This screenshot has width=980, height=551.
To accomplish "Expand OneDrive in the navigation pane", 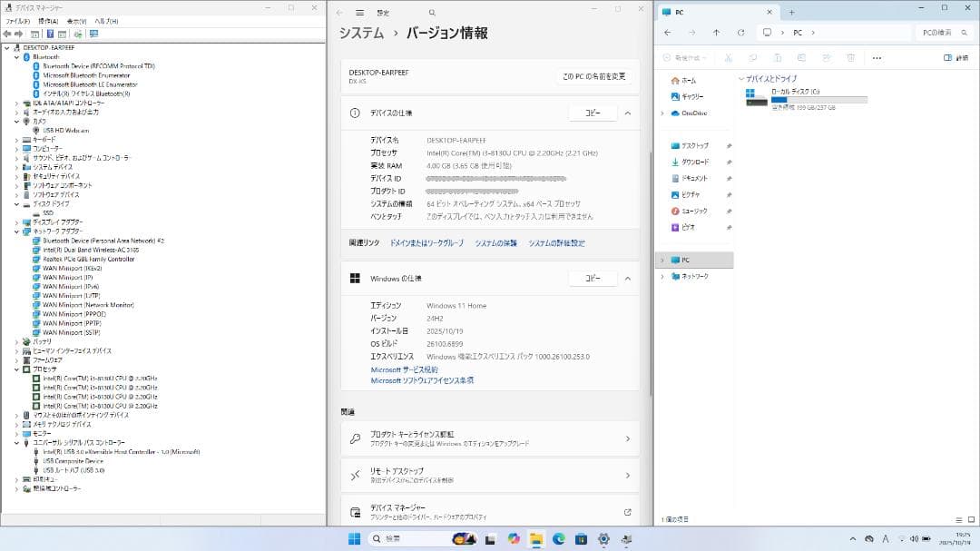I will point(662,113).
